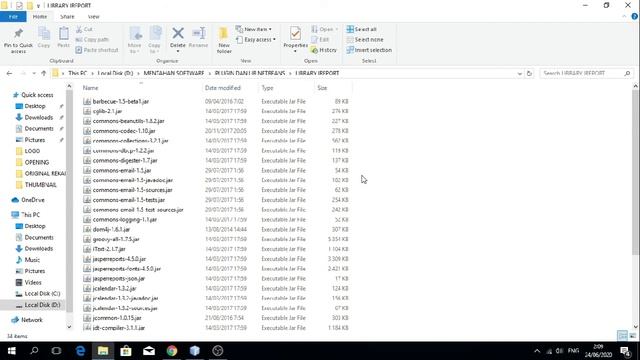This screenshot has width=640, height=360.
Task: Open the THUMBNAIL folder in sidebar
Action: pyautogui.click(x=36, y=185)
